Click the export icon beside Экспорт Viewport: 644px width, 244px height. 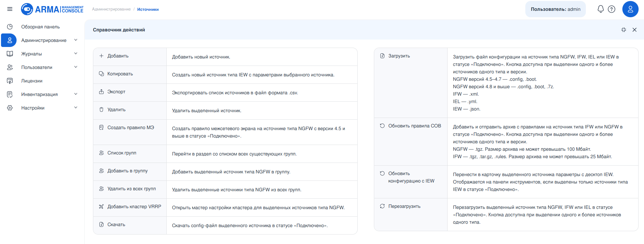(x=101, y=92)
